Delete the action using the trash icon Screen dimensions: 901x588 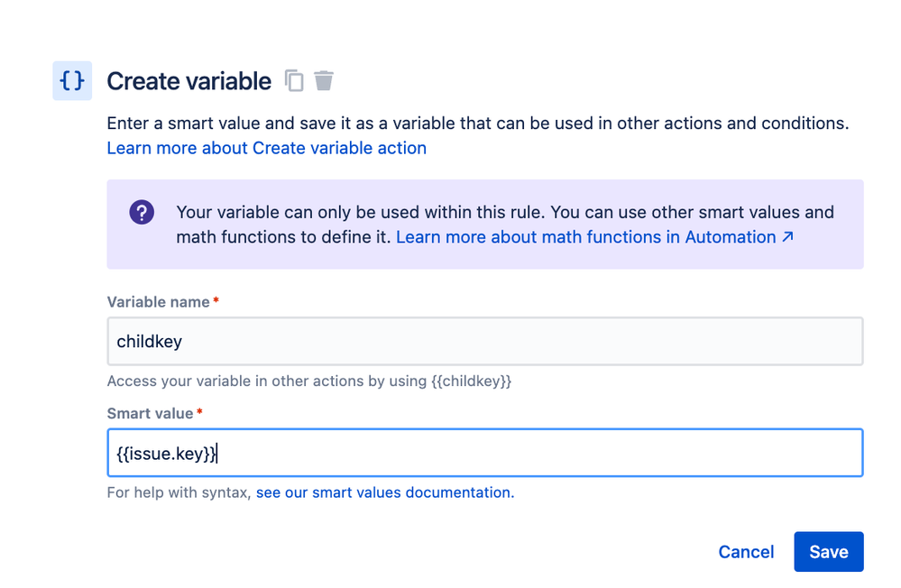point(324,81)
